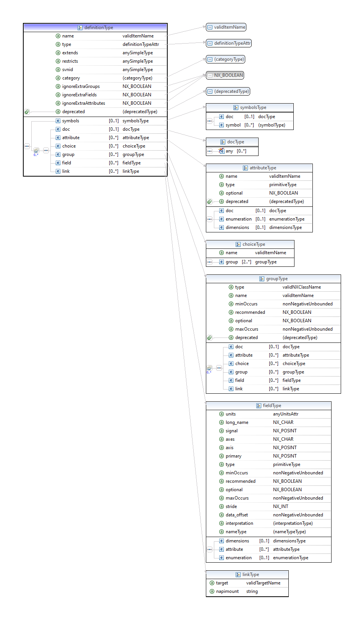Select the fieldType header bar
The height and width of the screenshot is (620, 364).
269,406
